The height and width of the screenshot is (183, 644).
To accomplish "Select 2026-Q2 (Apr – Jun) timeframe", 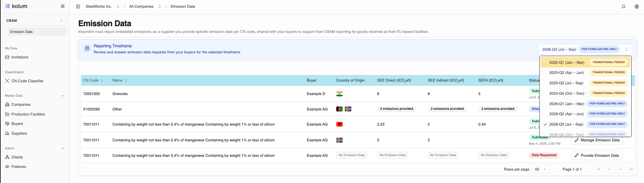I will (x=585, y=114).
